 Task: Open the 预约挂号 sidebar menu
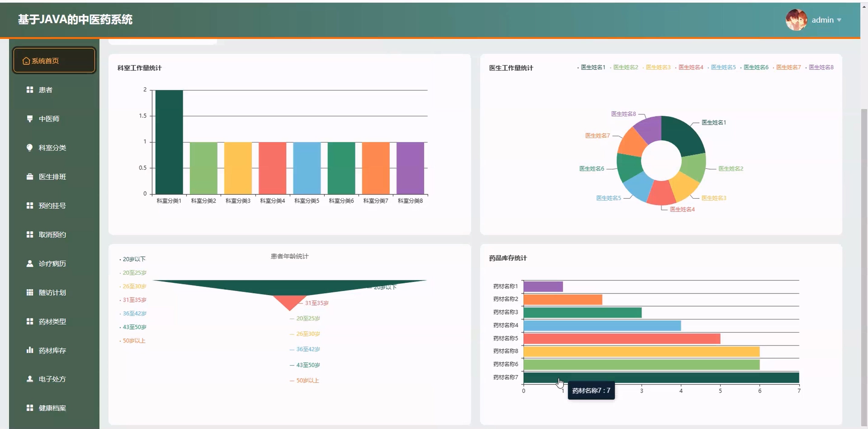tap(52, 206)
